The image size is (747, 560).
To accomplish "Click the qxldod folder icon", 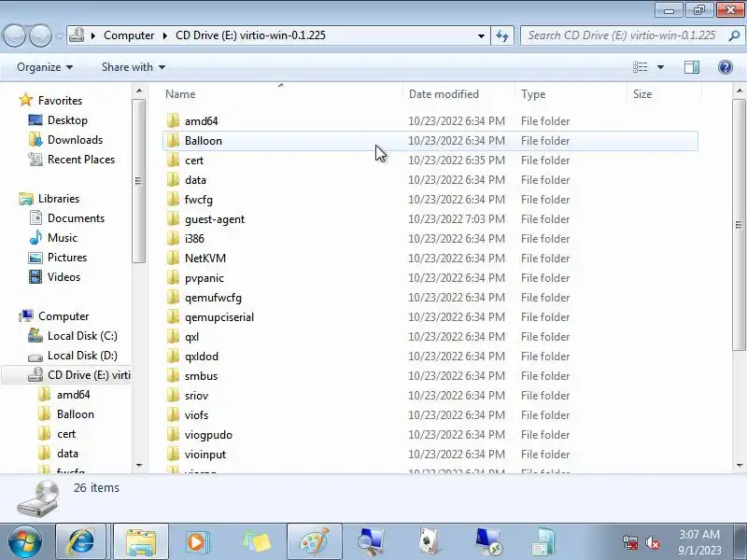I will point(174,356).
